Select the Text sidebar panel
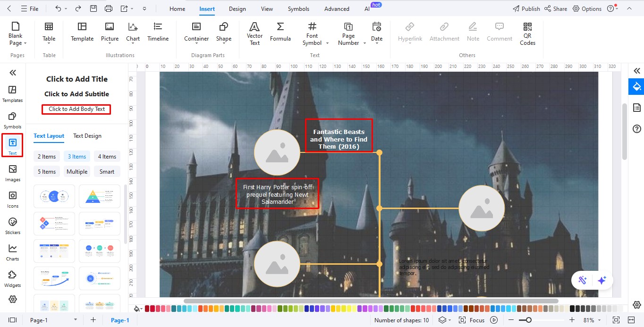Viewport: 644px width, 327px height. tap(13, 146)
